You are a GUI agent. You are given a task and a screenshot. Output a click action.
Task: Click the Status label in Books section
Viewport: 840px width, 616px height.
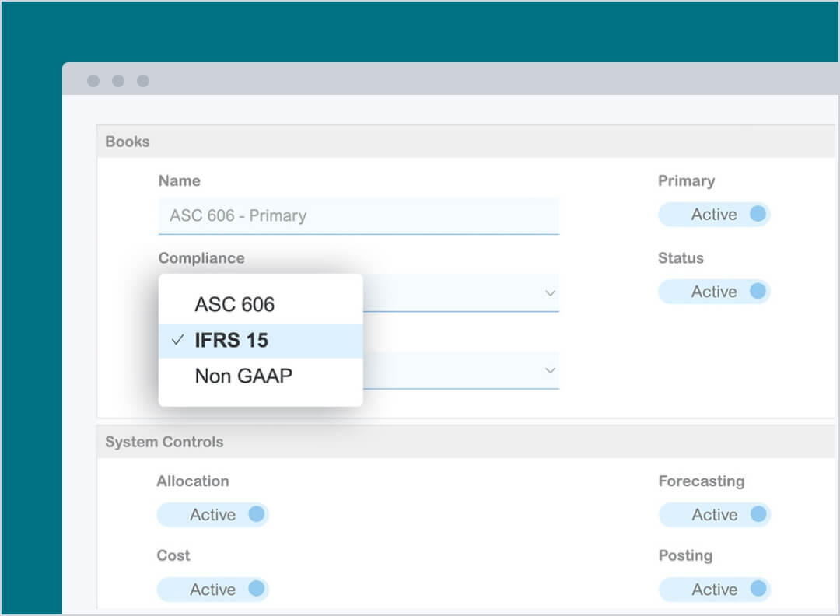coord(681,258)
